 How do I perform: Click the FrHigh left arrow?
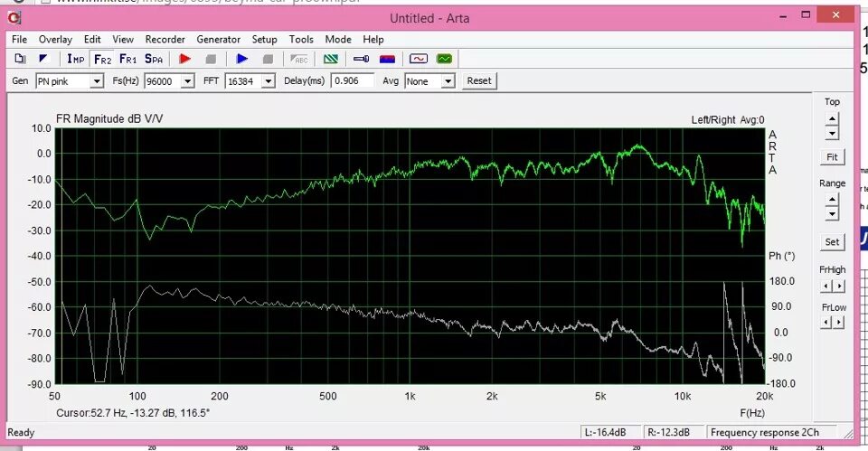pos(826,287)
